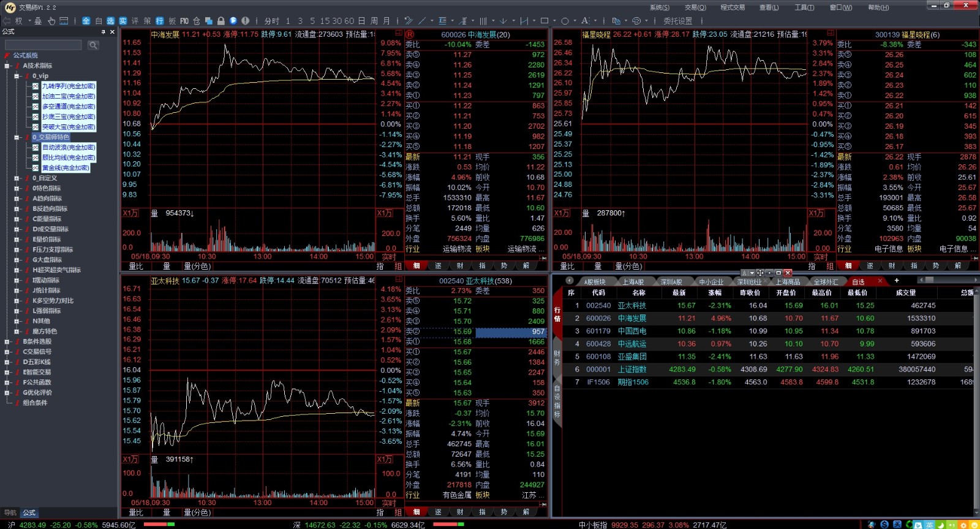Image resolution: width=980 pixels, height=529 pixels.
Task: Click the formula search input field
Action: click(43, 45)
